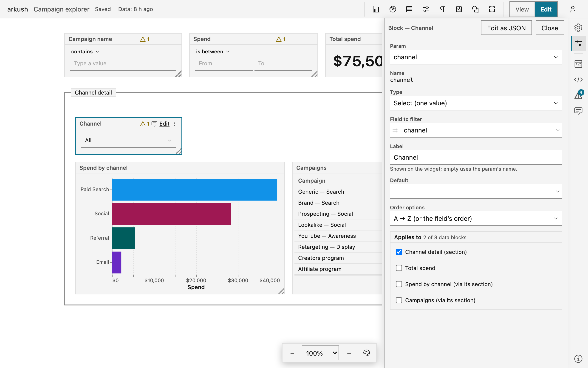588x368 pixels.
Task: Open settings gear in side rail
Action: tap(578, 28)
